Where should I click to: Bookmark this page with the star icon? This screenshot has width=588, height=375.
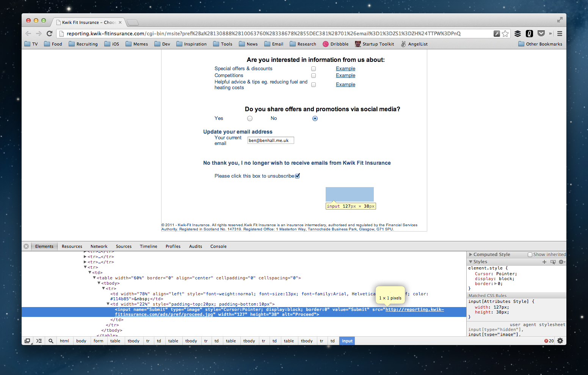pos(505,33)
